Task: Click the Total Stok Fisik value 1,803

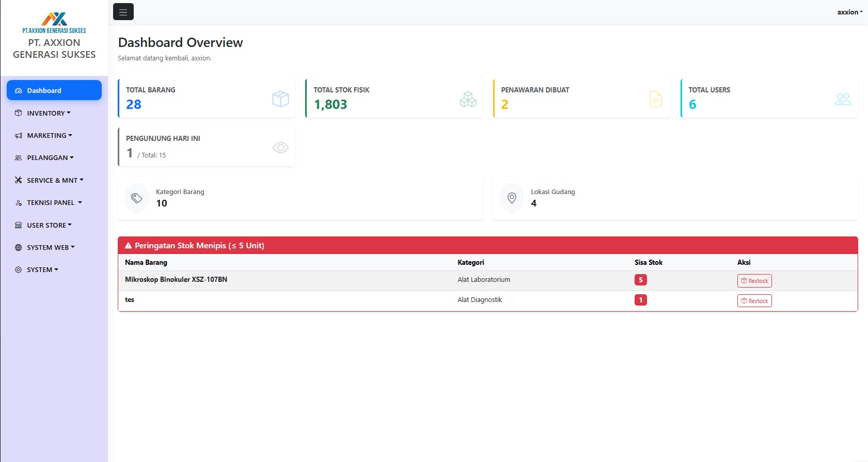Action: coord(330,104)
